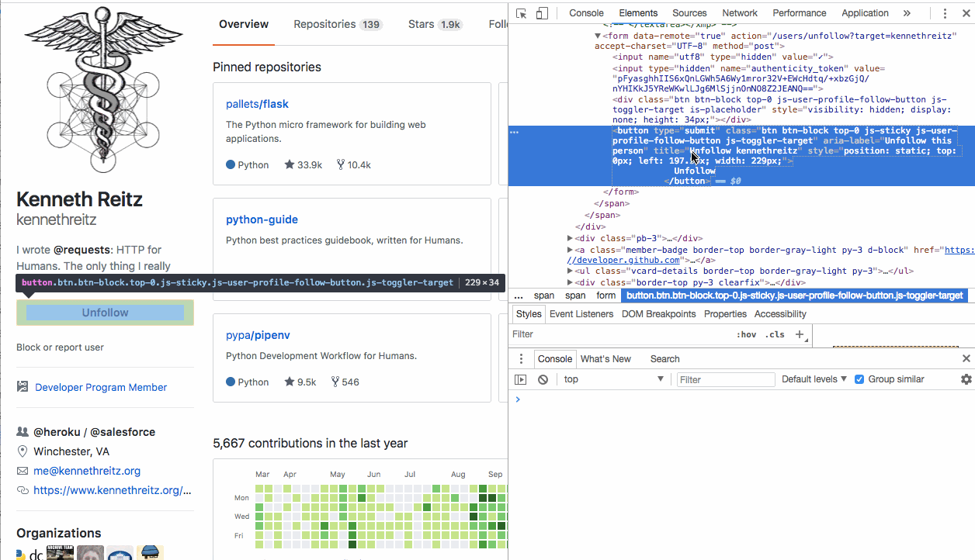Screen dimensions: 975x560
Task: Select the Accessibility pane tab
Action: 780,314
